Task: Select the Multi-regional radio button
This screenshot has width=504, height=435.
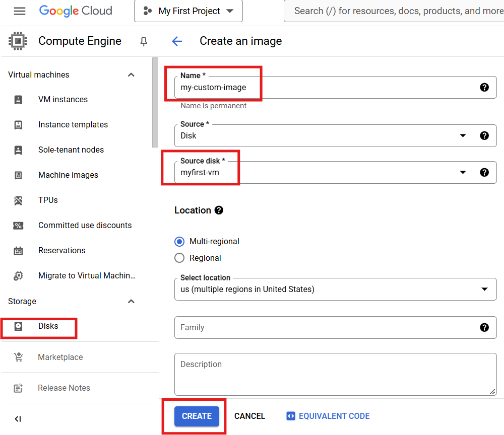Action: click(179, 241)
